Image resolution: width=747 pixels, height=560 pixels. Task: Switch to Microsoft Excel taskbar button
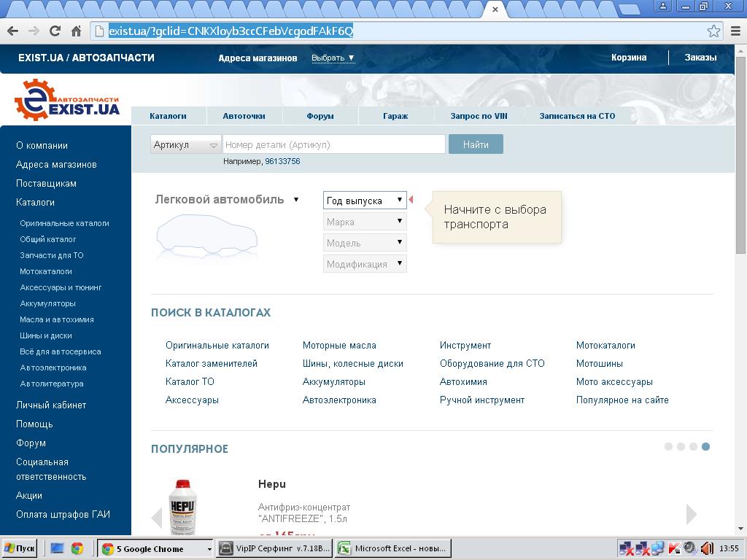tap(393, 548)
